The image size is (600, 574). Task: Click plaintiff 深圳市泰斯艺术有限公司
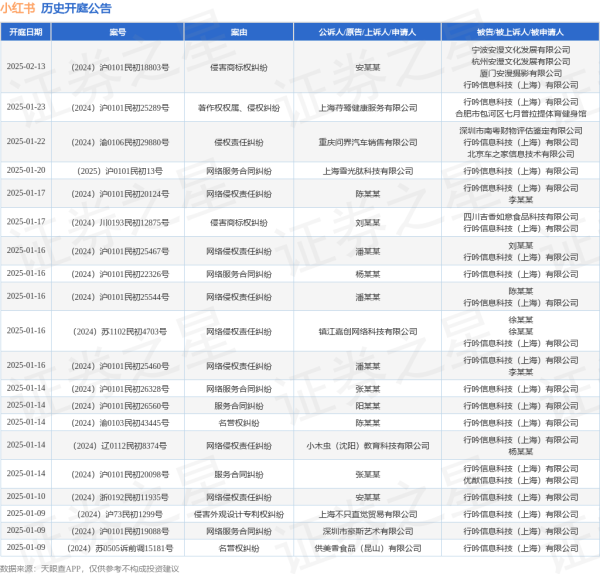[368, 531]
